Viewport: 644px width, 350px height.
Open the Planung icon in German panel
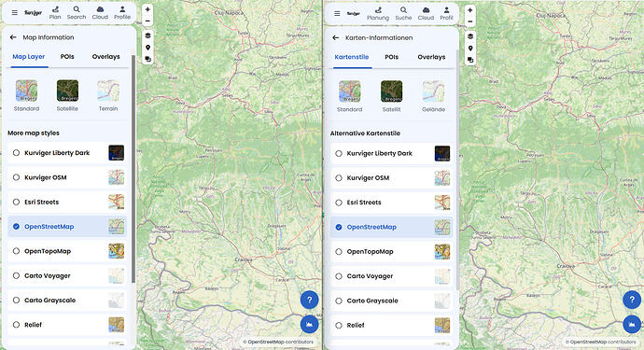pos(378,13)
